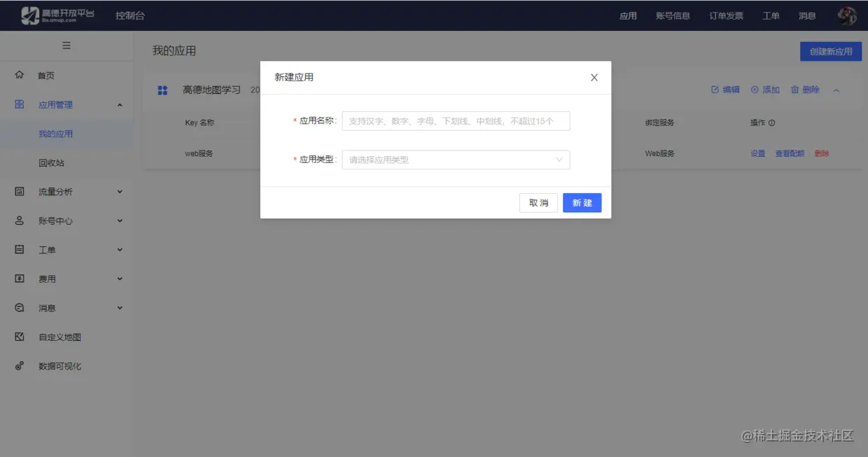Click the 工单 list icon
The width and height of the screenshot is (868, 457).
[20, 249]
